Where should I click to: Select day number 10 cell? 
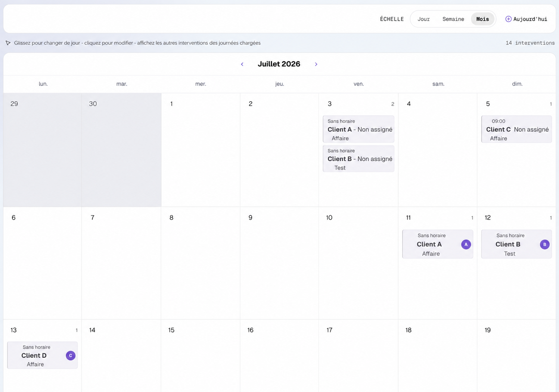pos(358,263)
